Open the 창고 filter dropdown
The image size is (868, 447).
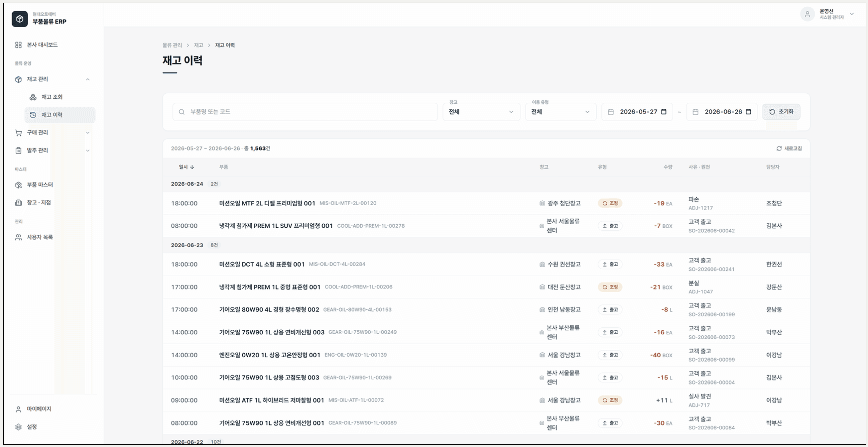tap(481, 112)
